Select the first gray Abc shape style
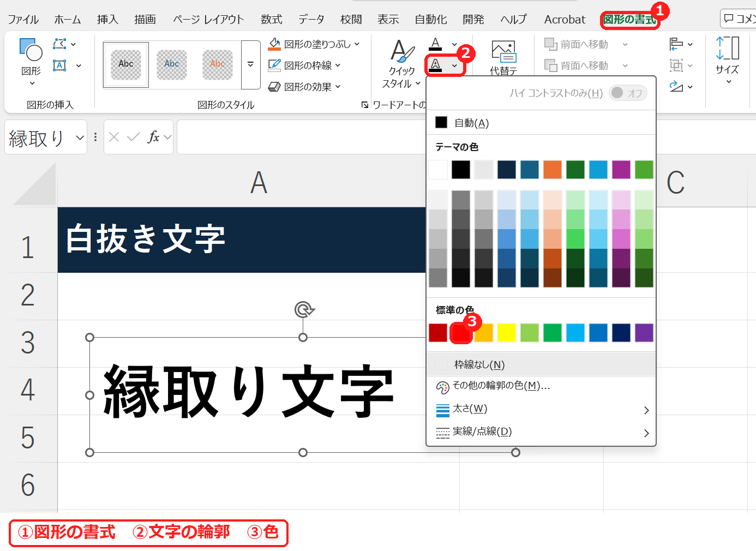The width and height of the screenshot is (756, 551). click(x=126, y=65)
